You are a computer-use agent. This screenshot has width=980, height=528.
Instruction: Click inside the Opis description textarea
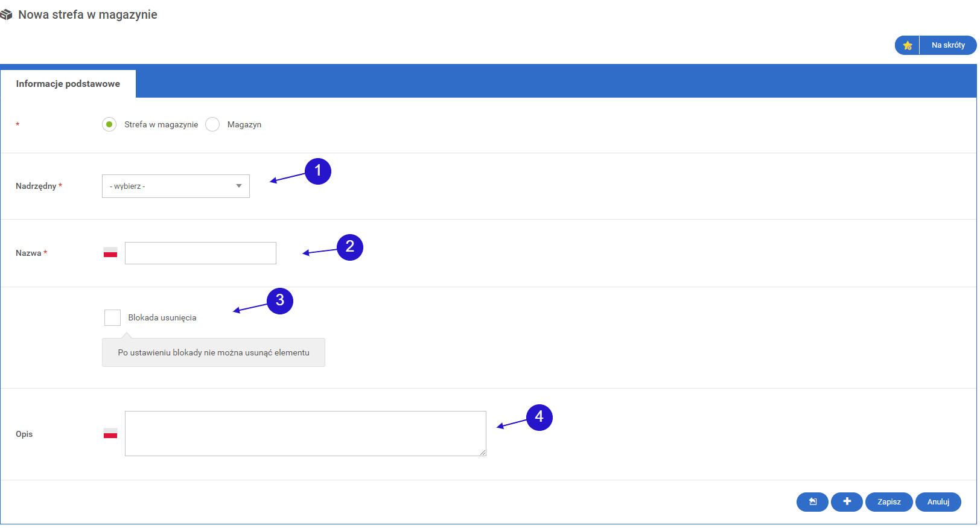pos(305,433)
